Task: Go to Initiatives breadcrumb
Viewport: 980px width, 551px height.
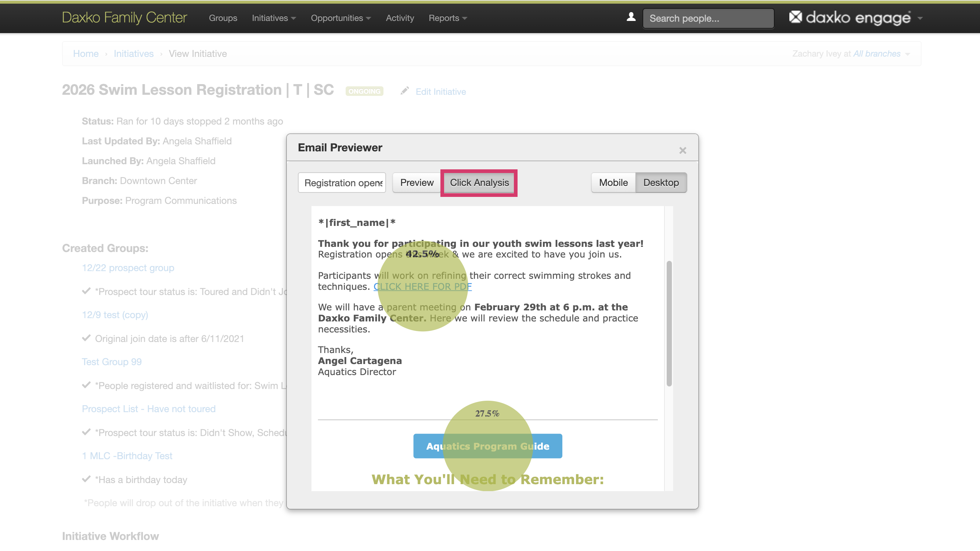Action: click(134, 54)
